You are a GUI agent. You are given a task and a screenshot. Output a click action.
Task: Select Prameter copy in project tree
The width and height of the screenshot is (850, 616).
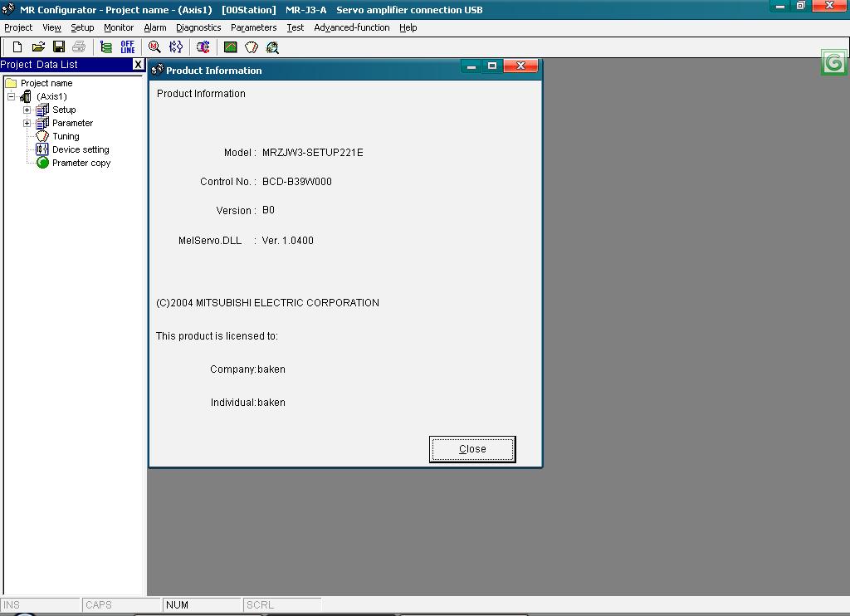(x=81, y=163)
